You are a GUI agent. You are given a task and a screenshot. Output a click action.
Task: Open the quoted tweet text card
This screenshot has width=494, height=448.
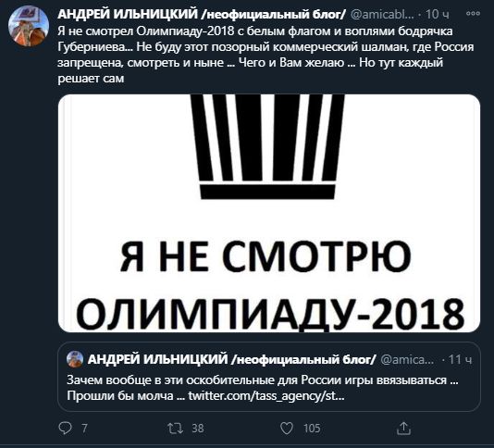coord(269,377)
